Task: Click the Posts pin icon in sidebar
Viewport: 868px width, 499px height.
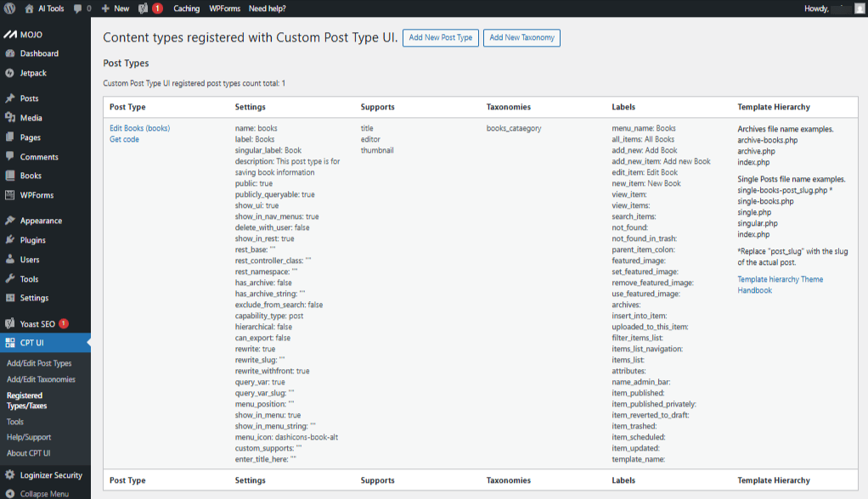Action: point(9,98)
